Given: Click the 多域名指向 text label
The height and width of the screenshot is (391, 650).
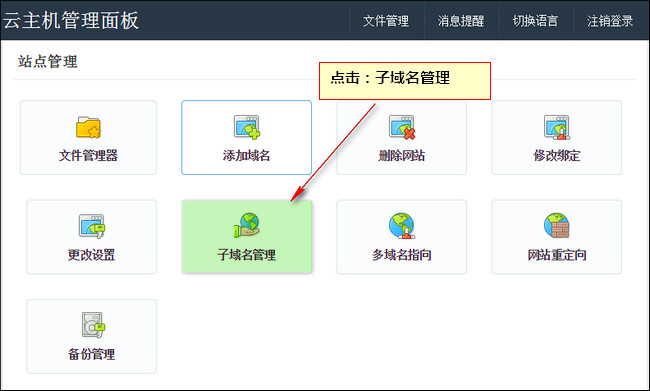Looking at the screenshot, I should click(x=402, y=255).
